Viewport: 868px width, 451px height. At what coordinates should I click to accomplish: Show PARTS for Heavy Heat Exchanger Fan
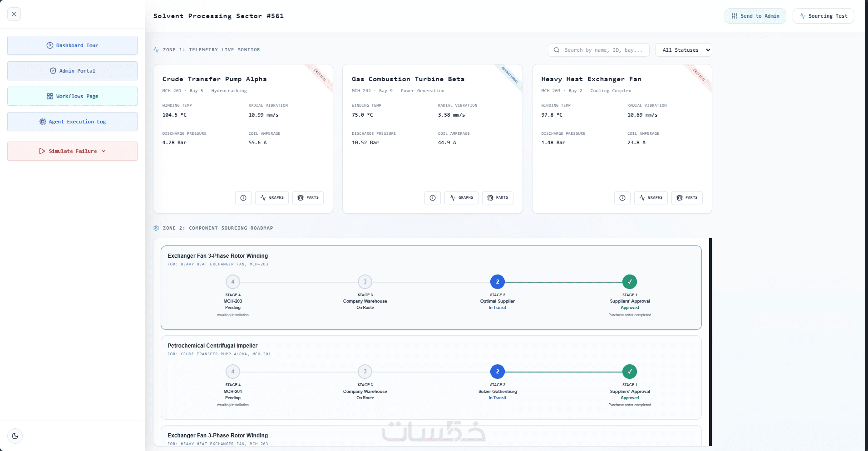pos(687,198)
